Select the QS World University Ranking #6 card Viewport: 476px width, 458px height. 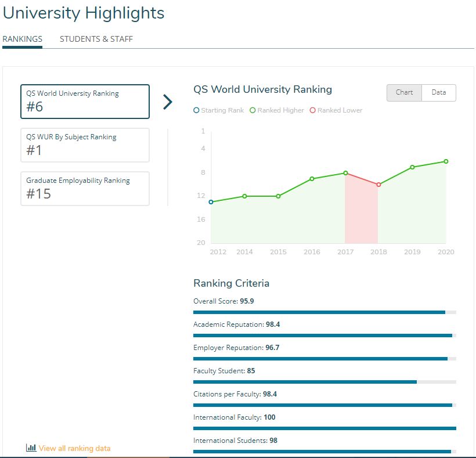point(85,102)
